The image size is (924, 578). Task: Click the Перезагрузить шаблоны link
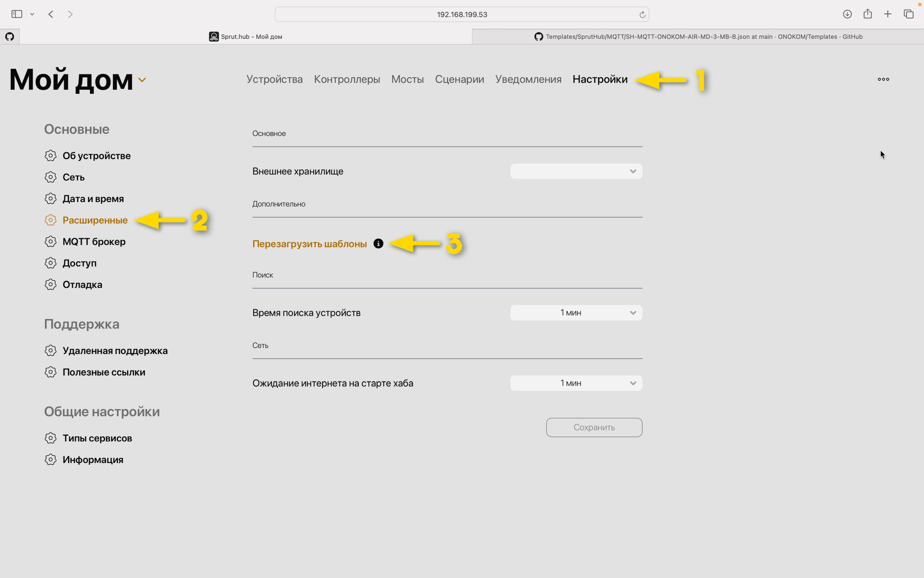(309, 244)
